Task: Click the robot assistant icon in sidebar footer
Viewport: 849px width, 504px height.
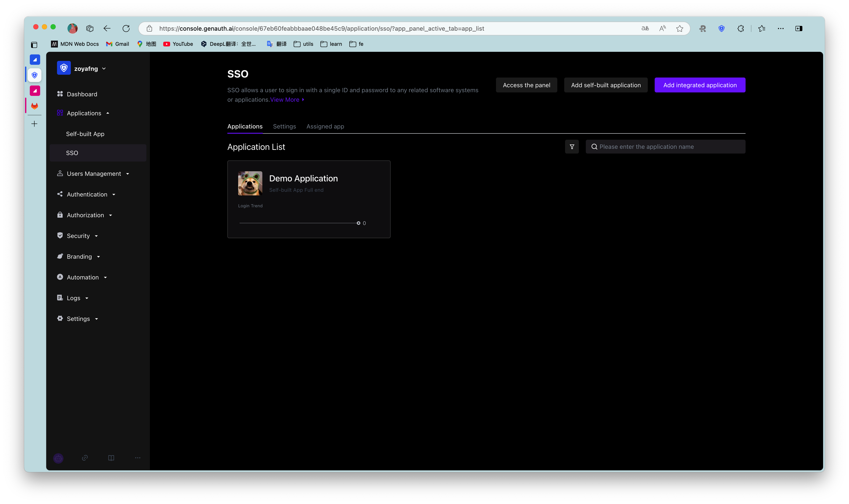Action: click(59, 458)
